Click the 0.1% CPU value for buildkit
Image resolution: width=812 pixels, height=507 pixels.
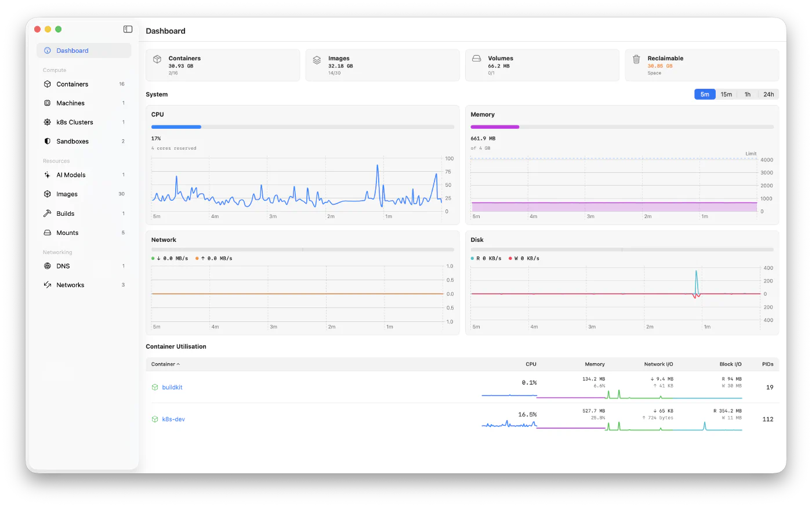[529, 383]
